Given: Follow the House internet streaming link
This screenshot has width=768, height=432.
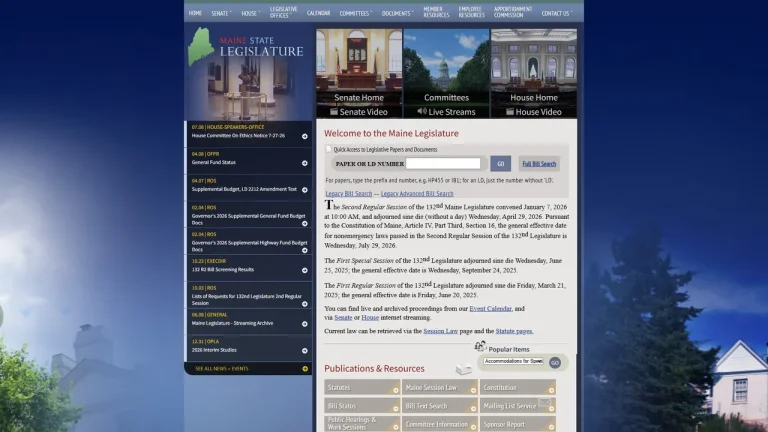Looking at the screenshot, I should pos(370,317).
